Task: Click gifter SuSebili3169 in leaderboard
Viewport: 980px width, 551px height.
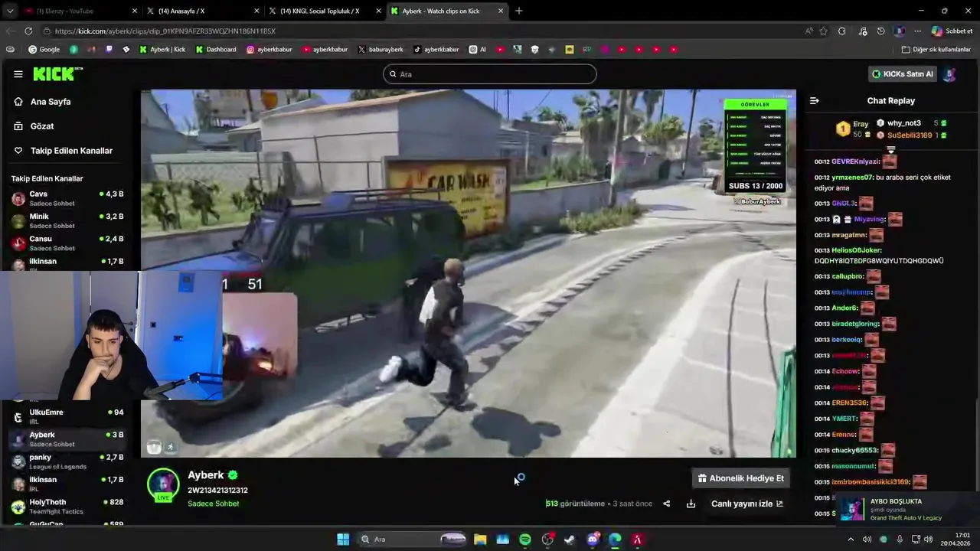Action: point(910,135)
